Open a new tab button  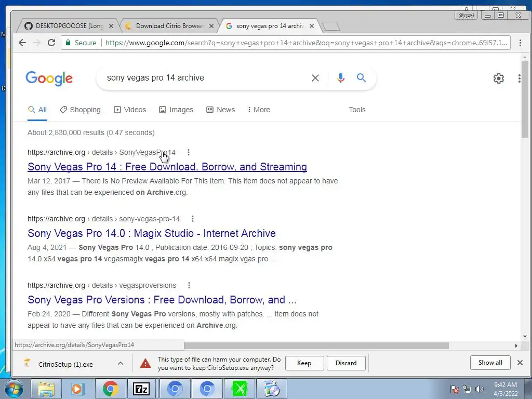[331, 26]
